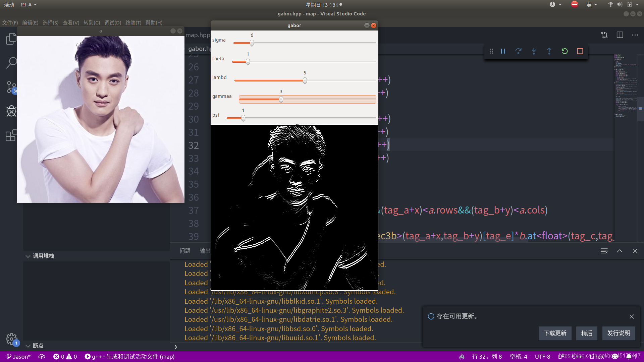Open the Explorer view in activity bar
The image size is (644, 362).
coord(11,39)
